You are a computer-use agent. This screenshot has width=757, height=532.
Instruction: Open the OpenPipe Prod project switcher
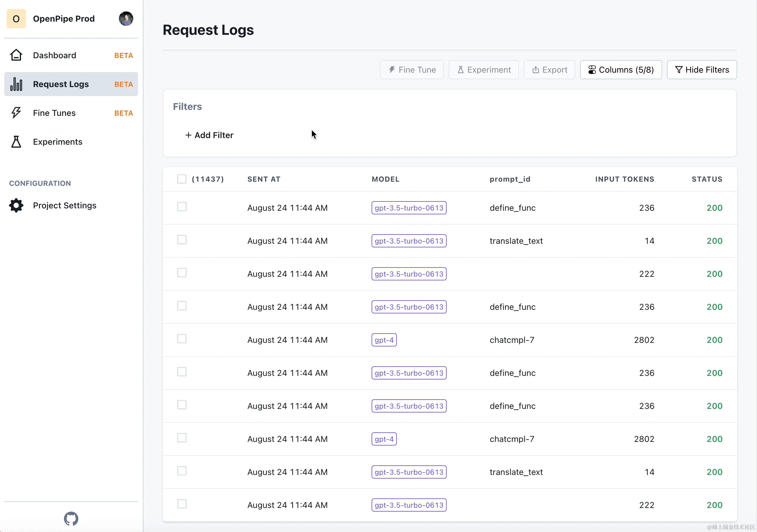(64, 19)
